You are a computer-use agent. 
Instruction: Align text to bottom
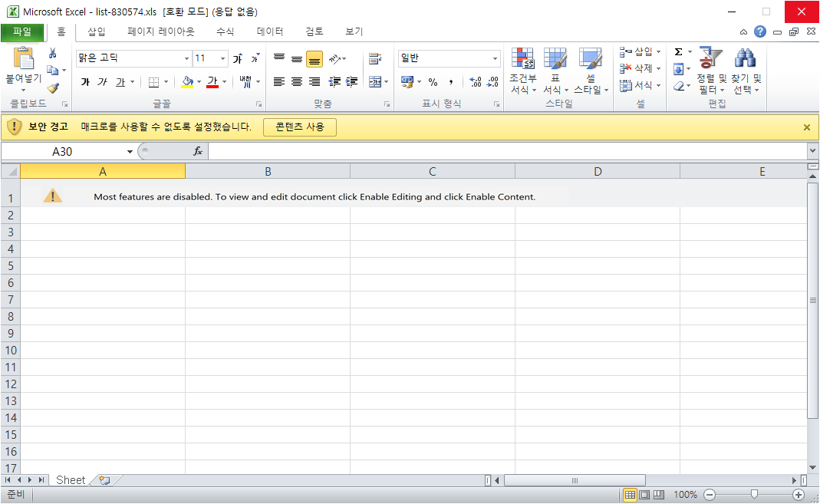coord(314,59)
